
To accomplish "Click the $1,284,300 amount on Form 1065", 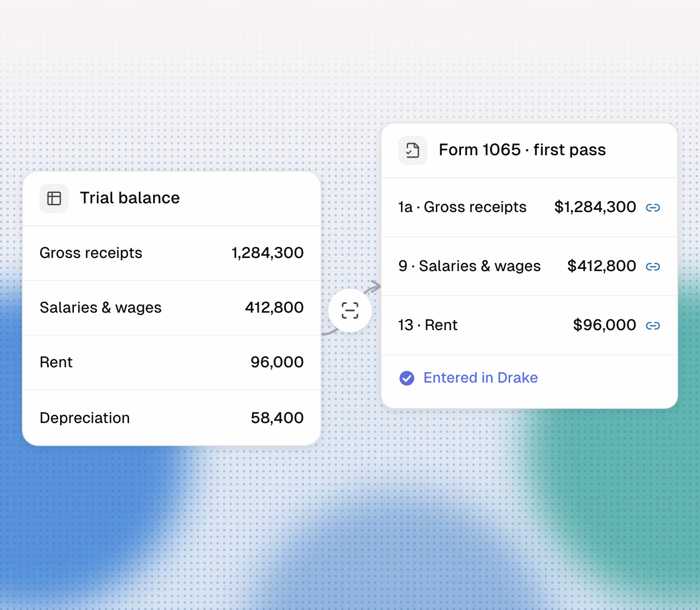I will (x=595, y=207).
